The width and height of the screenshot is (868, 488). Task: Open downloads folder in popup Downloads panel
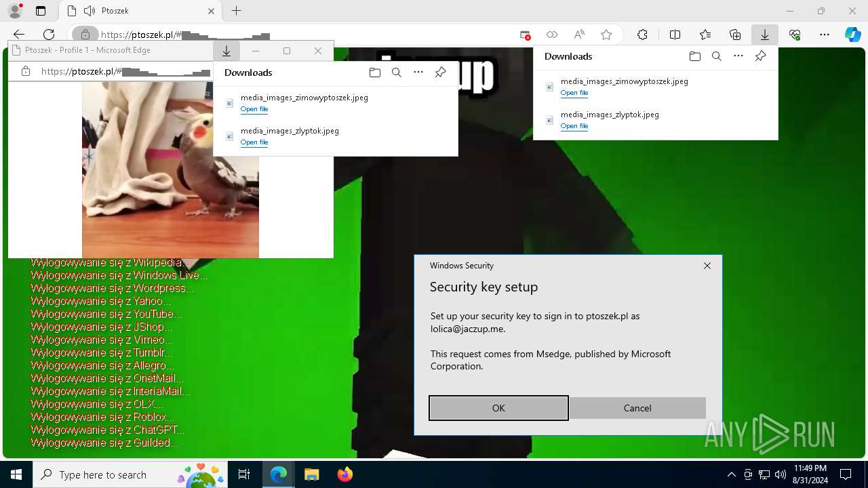click(x=374, y=73)
